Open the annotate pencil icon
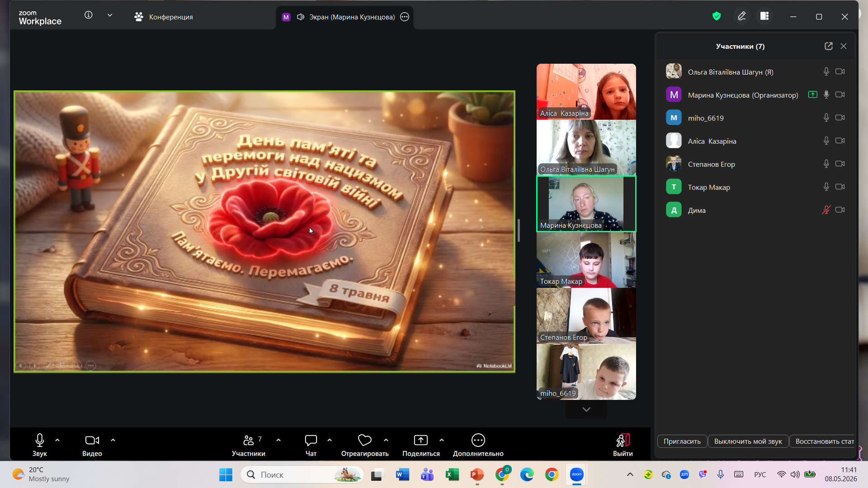The image size is (868, 488). [x=742, y=16]
